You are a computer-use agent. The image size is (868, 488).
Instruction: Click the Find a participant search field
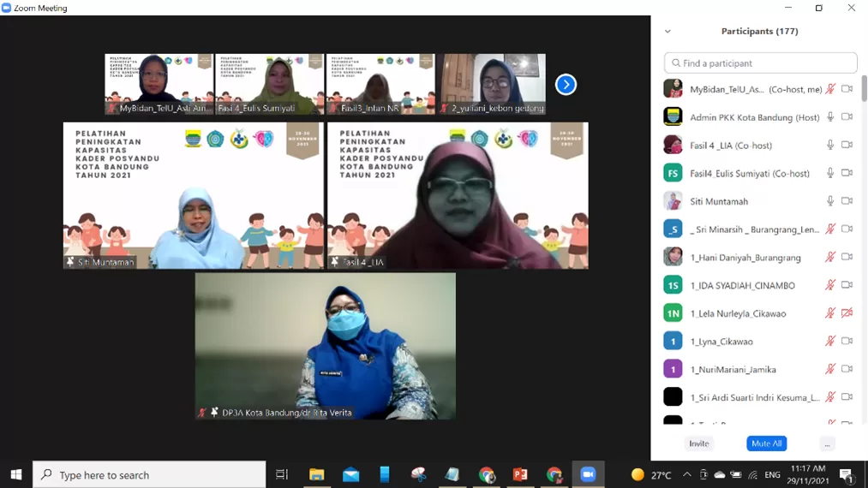(760, 63)
